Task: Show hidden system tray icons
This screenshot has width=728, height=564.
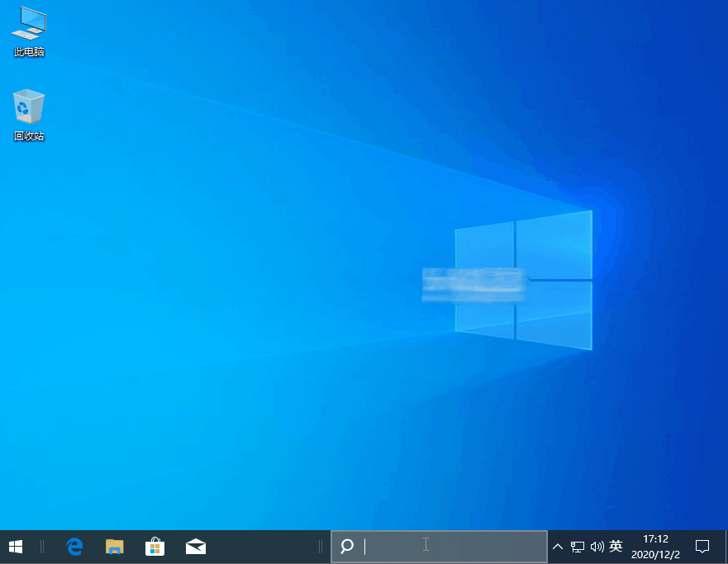Action: pyautogui.click(x=558, y=547)
